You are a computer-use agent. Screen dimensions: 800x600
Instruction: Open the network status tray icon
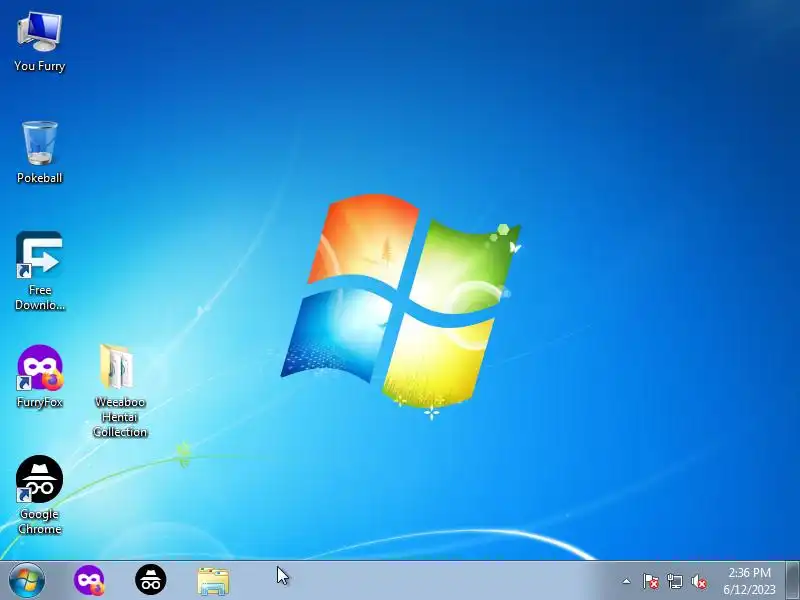pyautogui.click(x=674, y=581)
